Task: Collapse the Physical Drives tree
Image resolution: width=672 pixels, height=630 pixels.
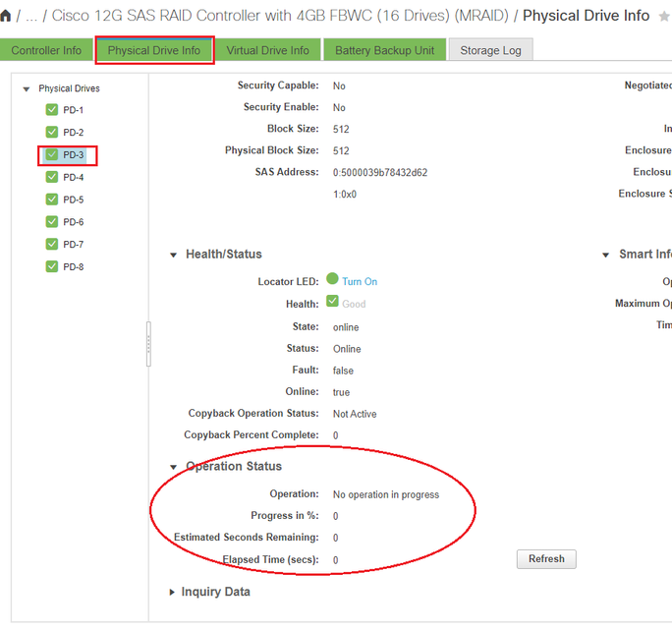Action: tap(27, 89)
